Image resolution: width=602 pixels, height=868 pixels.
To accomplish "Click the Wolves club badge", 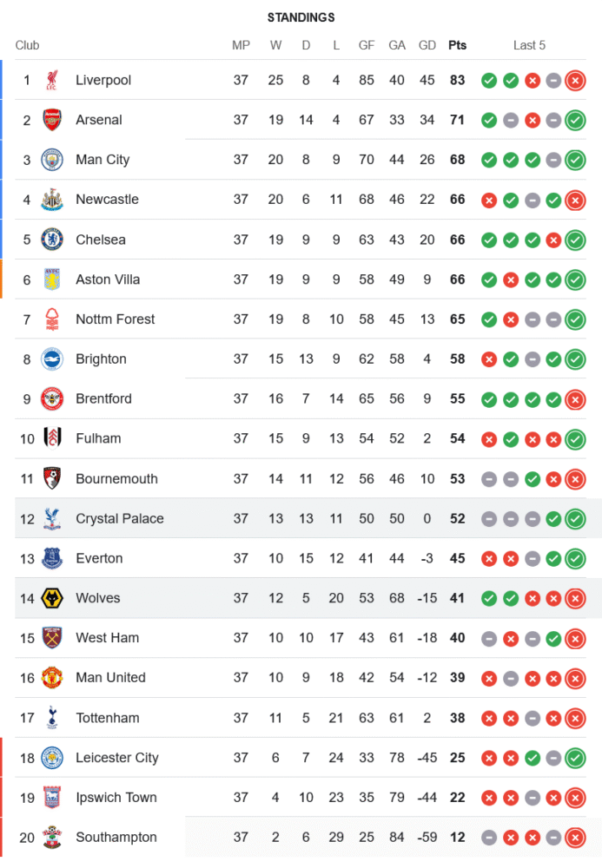I will pyautogui.click(x=52, y=598).
